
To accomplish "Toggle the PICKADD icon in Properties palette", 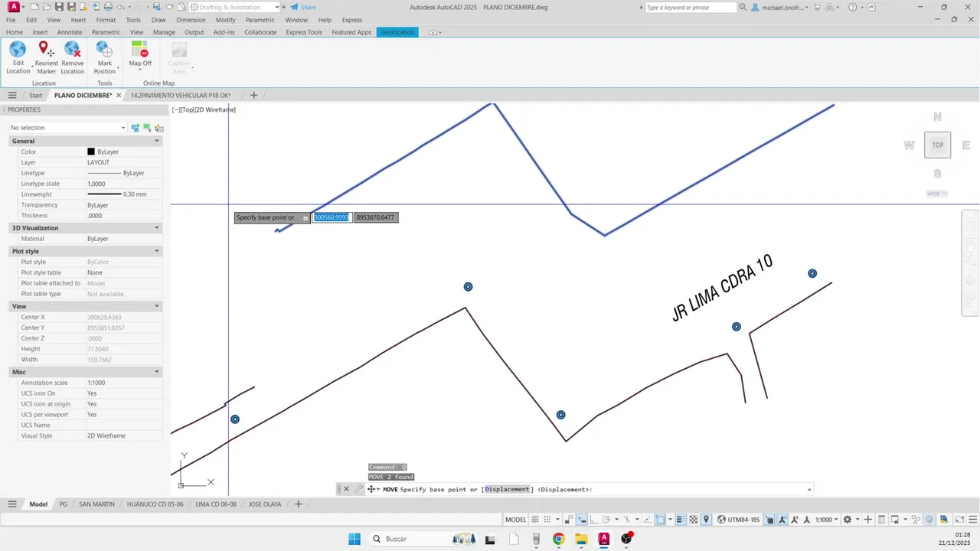I will [136, 128].
